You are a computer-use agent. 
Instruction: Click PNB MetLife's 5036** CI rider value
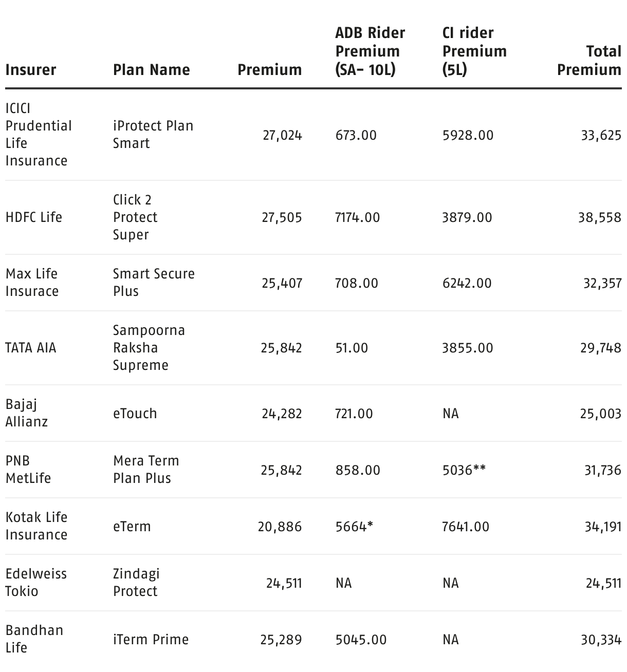(464, 470)
